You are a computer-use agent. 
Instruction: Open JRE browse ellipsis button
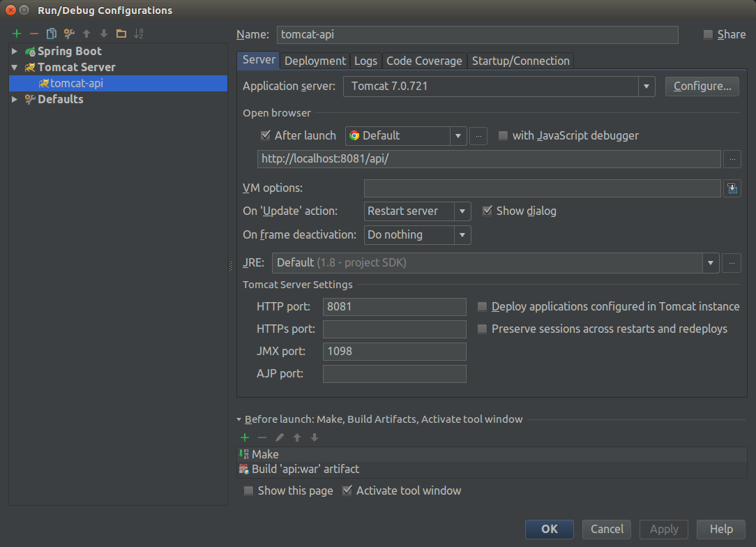[732, 263]
